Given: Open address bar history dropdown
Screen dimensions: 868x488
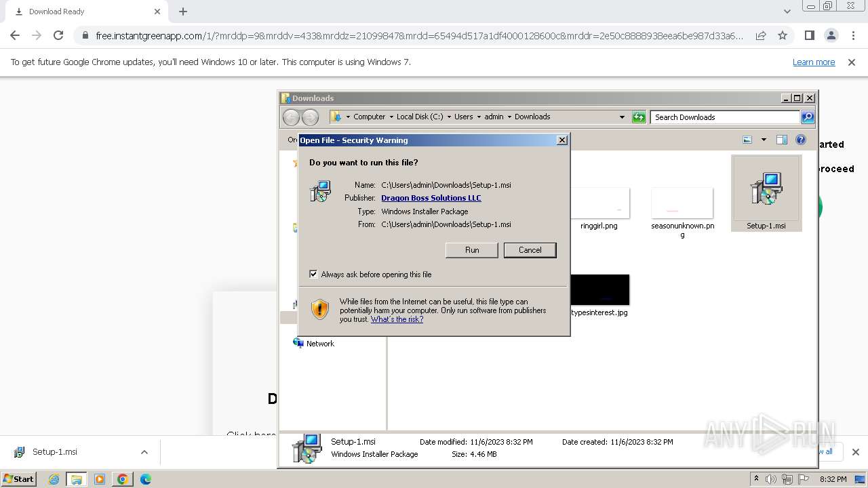Looking at the screenshot, I should (622, 117).
